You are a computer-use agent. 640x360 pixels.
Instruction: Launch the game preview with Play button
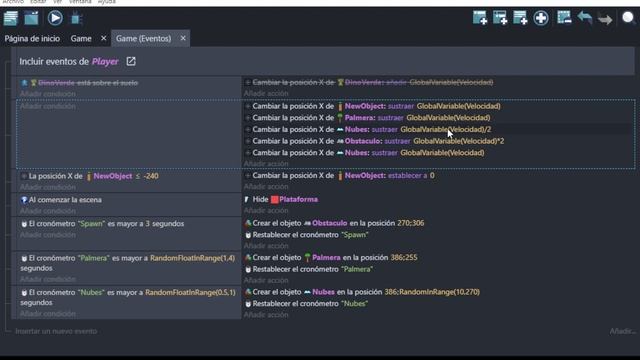click(x=55, y=18)
